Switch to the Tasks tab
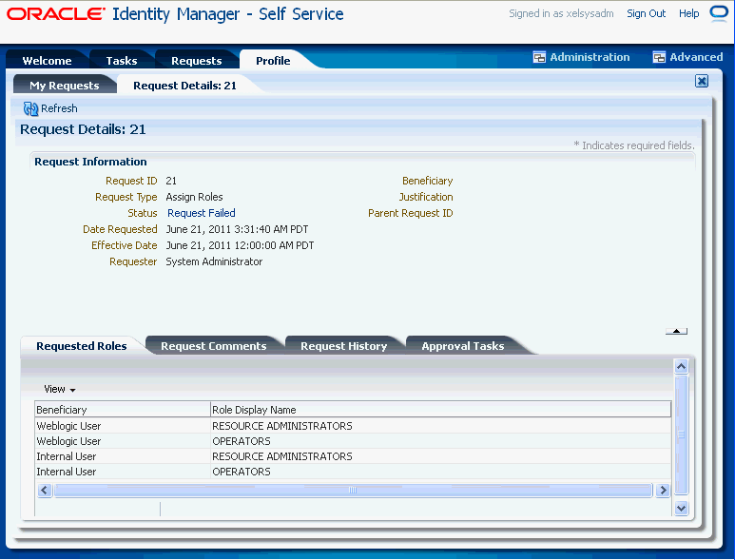This screenshot has height=560, width=735. tap(122, 61)
